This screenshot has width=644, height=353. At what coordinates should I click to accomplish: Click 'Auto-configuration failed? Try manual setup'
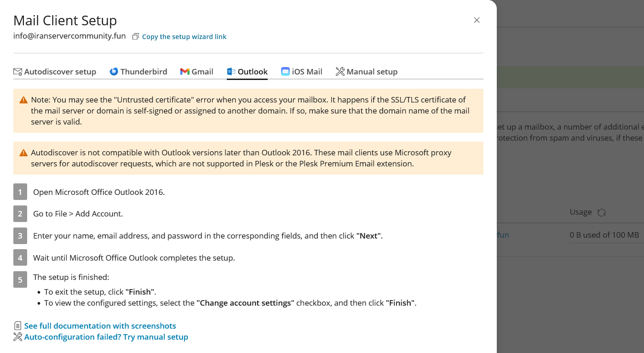(x=106, y=336)
